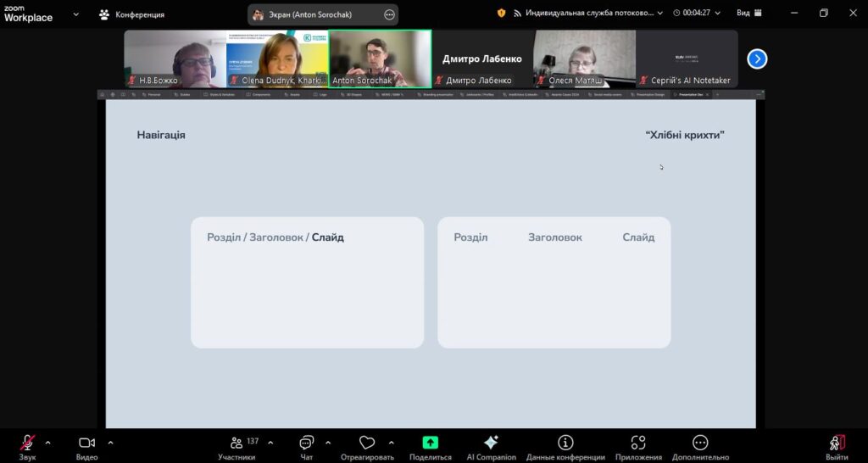The height and width of the screenshot is (463, 868).
Task: Click the globe icon in shared Figma tab bar
Action: point(113,95)
